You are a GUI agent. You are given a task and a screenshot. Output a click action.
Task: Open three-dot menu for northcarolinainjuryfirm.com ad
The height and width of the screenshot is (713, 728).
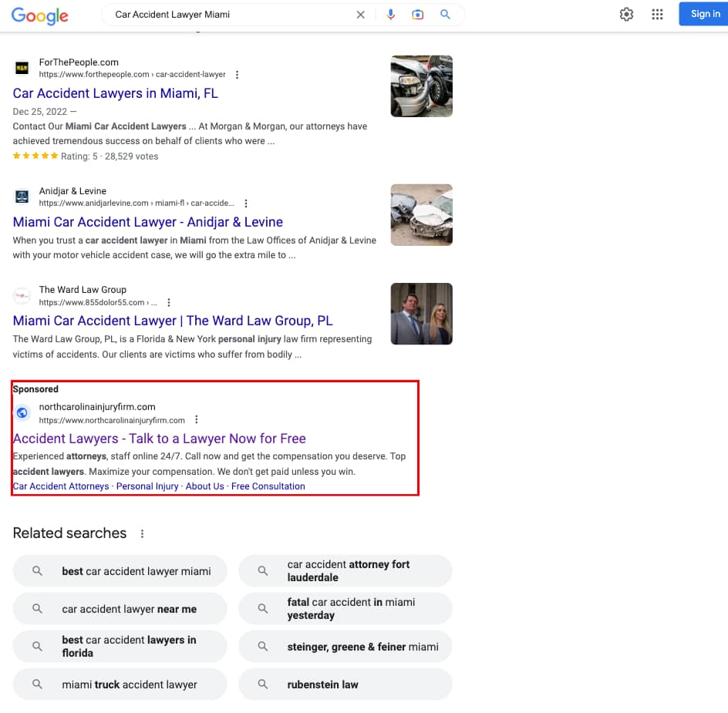tap(197, 419)
